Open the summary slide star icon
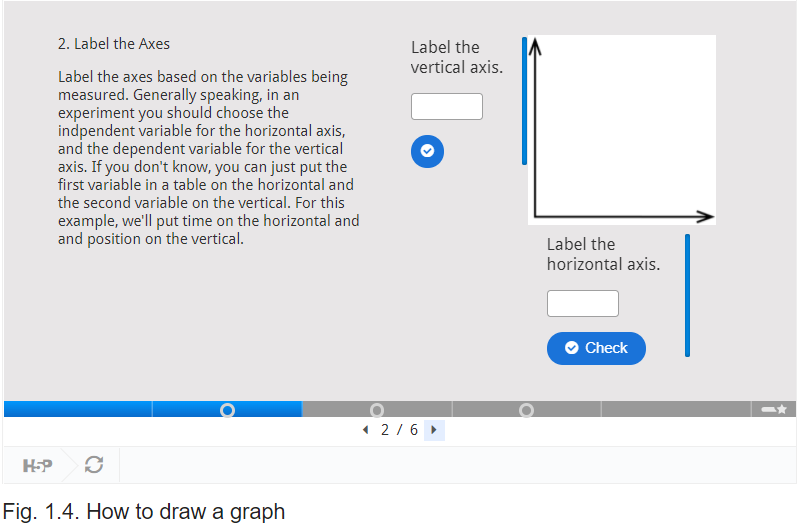The width and height of the screenshot is (803, 528). [774, 409]
